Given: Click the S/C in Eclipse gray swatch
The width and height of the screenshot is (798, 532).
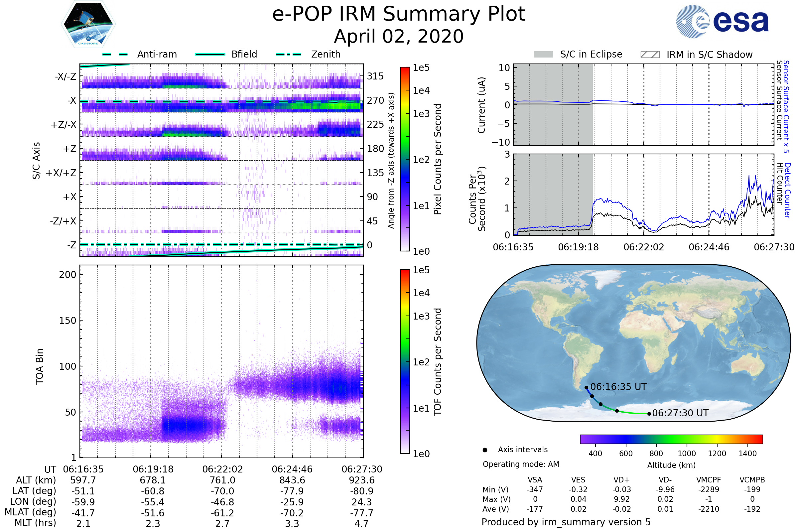Looking at the screenshot, I should click(x=543, y=55).
